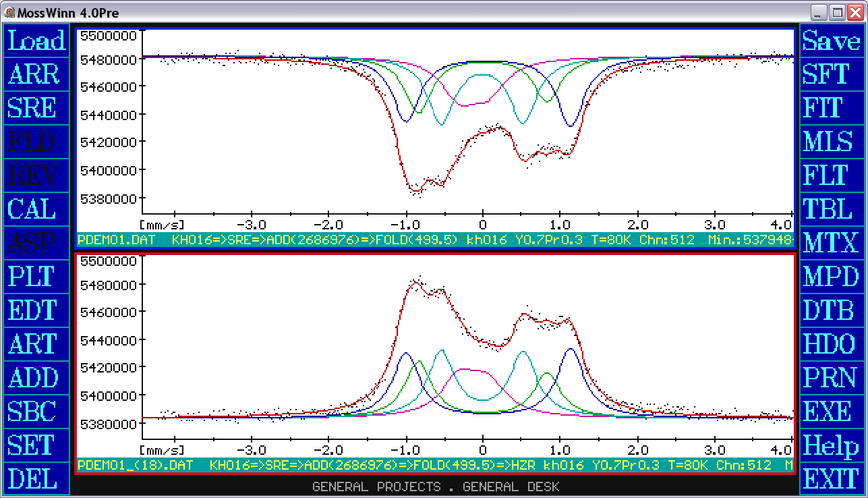This screenshot has width=868, height=498.
Task: Click the MLS button
Action: [831, 142]
